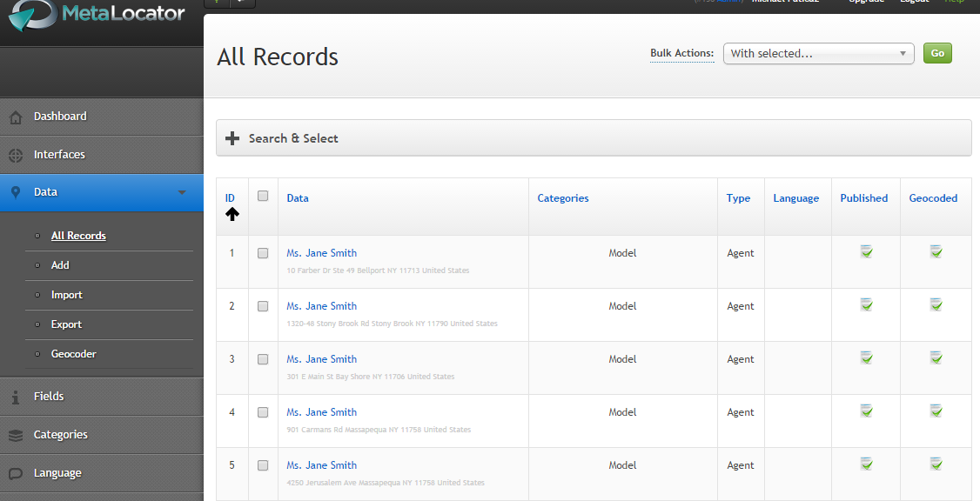
Task: Open the Geocoder submenu item
Action: [74, 354]
